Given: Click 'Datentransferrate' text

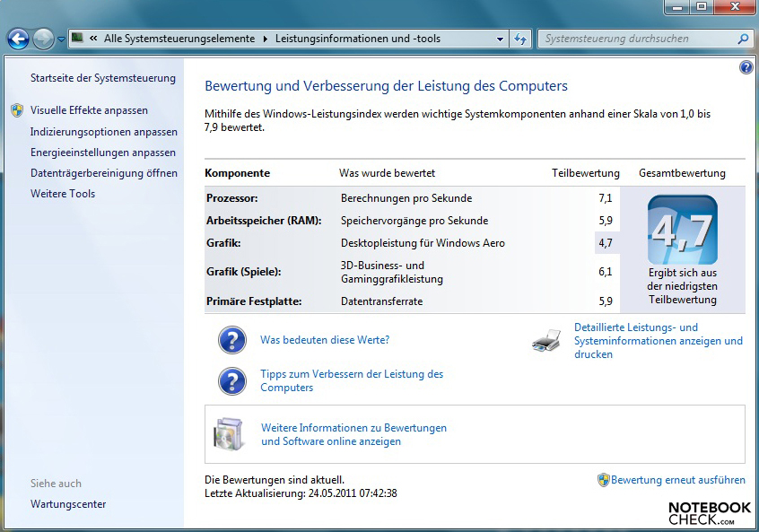Looking at the screenshot, I should coord(382,301).
